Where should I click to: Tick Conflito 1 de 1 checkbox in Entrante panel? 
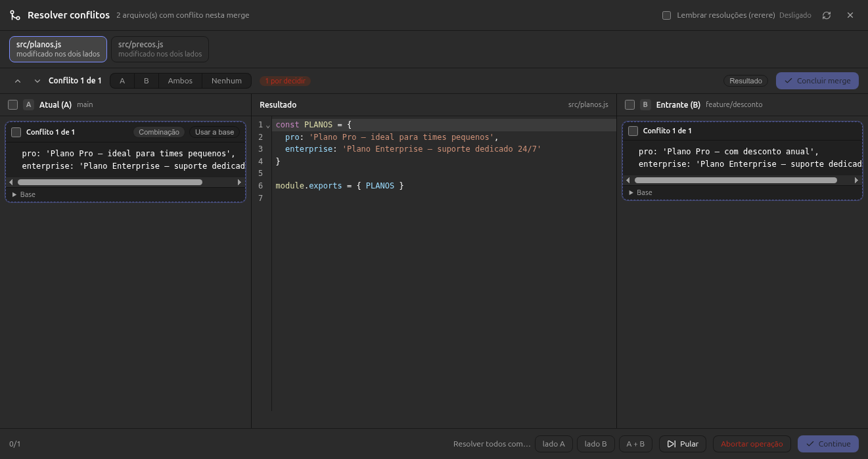[633, 131]
